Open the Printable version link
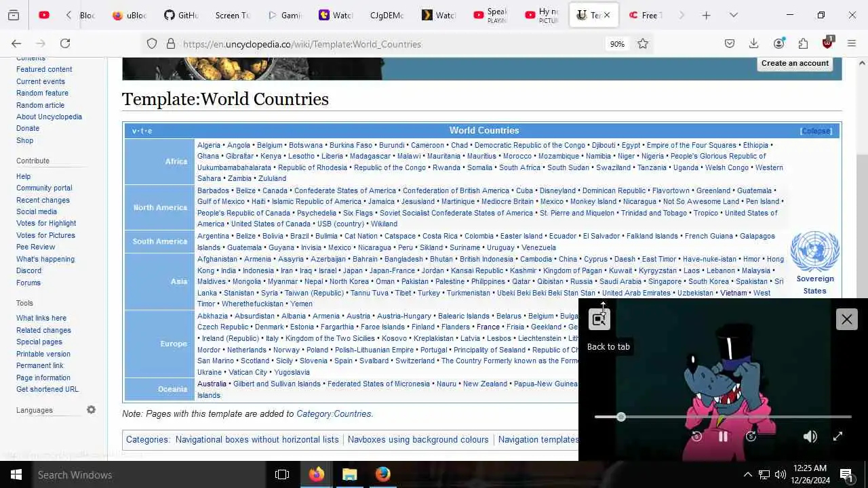Viewport: 868px width, 488px height. (x=43, y=354)
